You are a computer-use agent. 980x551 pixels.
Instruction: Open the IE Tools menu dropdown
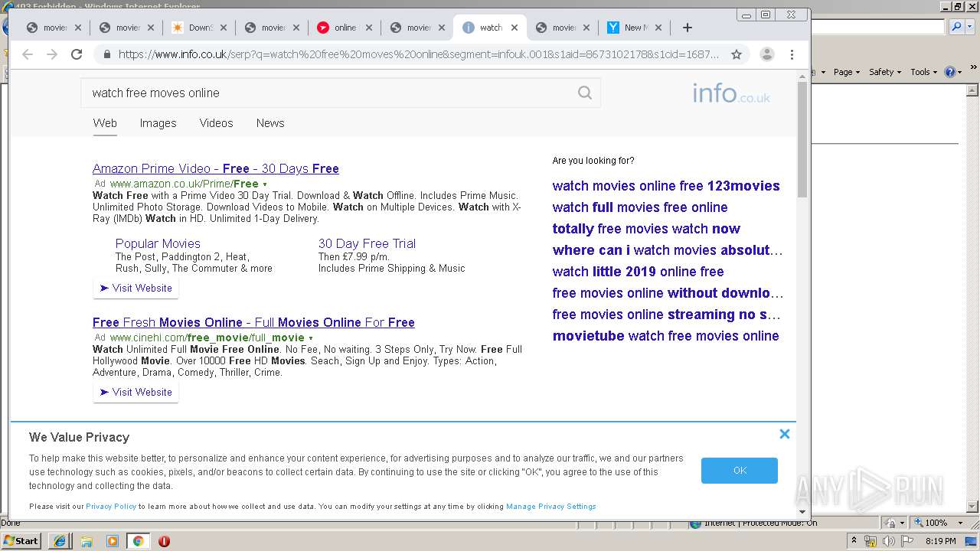click(x=923, y=72)
